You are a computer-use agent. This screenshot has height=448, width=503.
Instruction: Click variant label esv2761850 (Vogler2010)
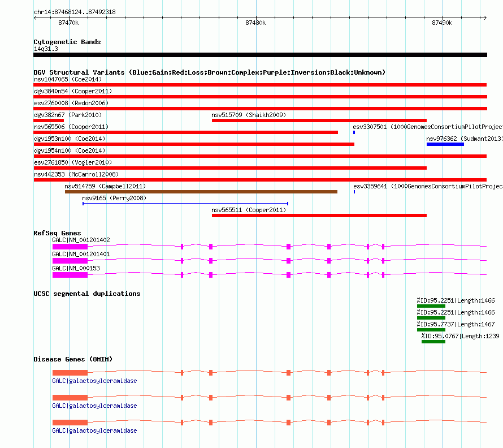[73, 162]
